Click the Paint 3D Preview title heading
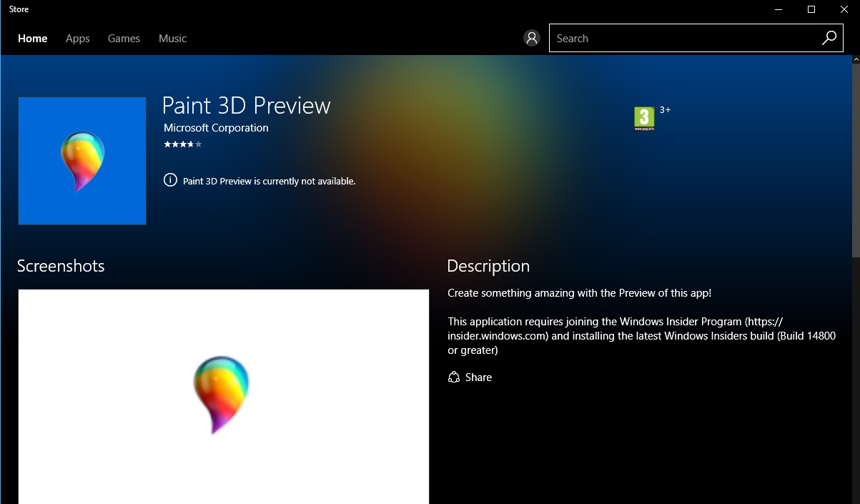The width and height of the screenshot is (860, 504). [x=247, y=106]
